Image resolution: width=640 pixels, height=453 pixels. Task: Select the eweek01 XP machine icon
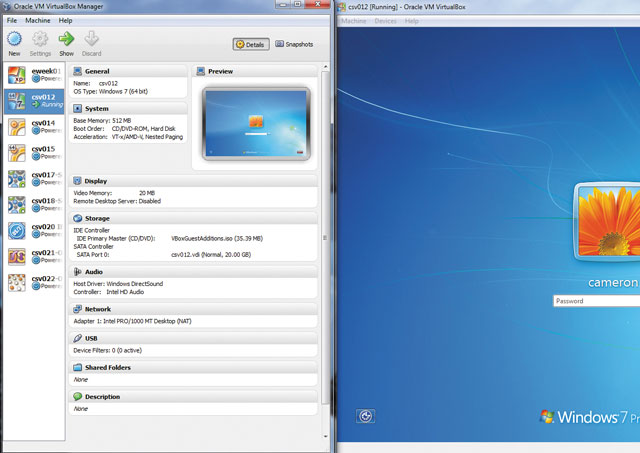17,75
